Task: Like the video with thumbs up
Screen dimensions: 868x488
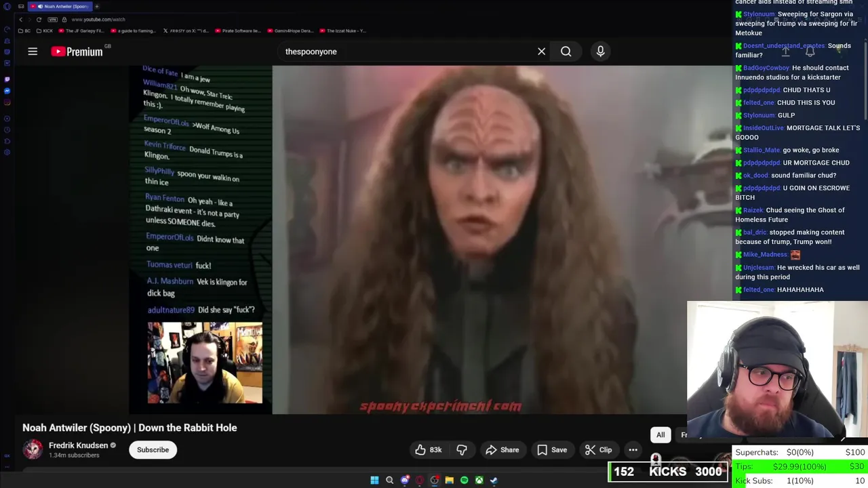Action: point(429,450)
